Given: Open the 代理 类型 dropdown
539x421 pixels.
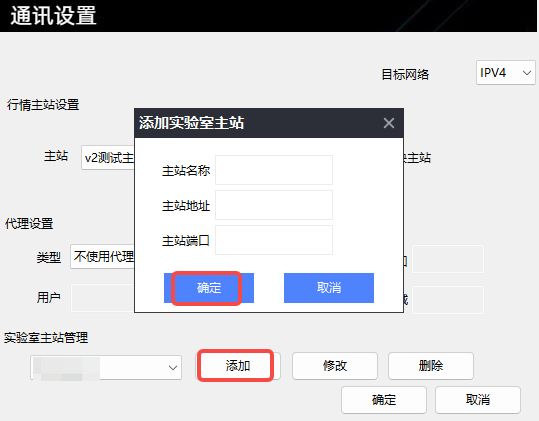Looking at the screenshot, I should coord(102,256).
